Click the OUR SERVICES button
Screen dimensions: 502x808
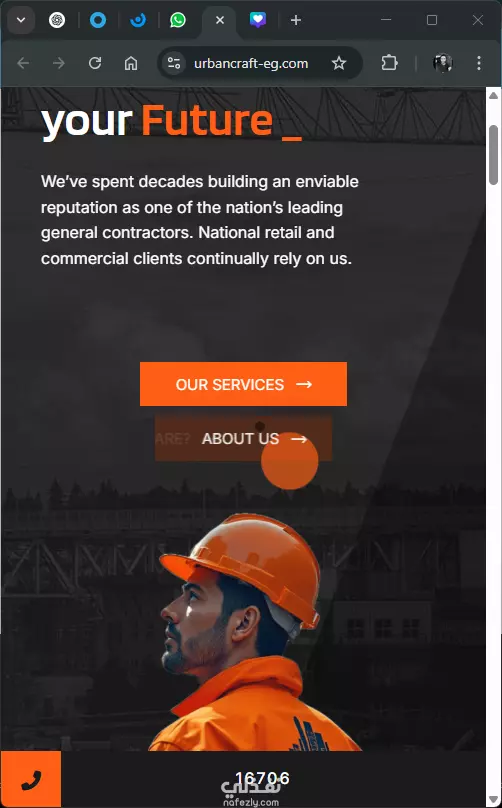click(x=243, y=384)
